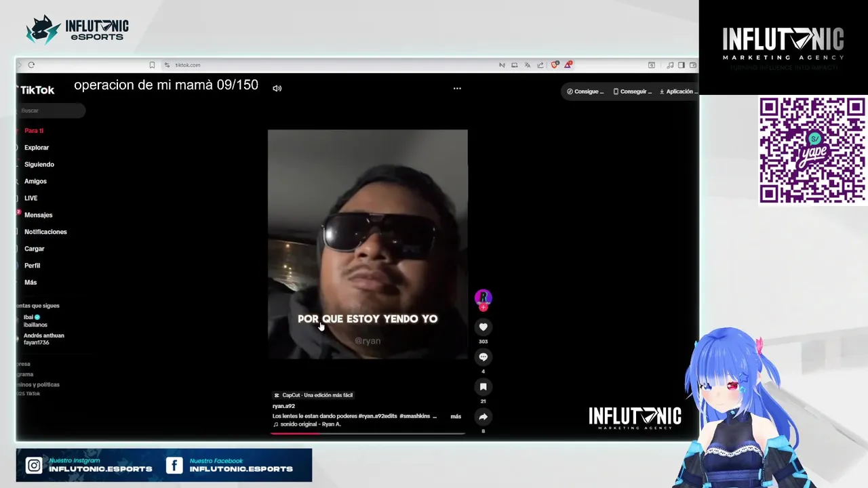
Task: Click the Buscar search field
Action: click(51, 110)
